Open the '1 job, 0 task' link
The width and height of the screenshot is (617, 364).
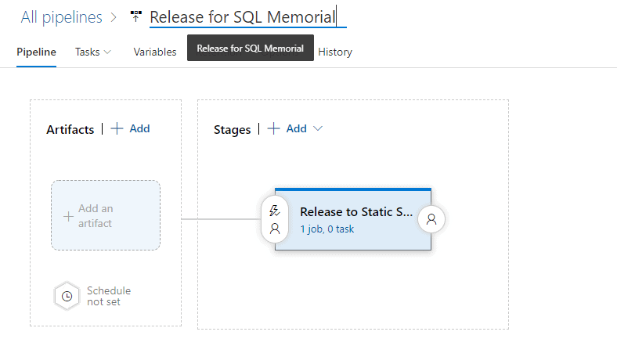point(327,229)
